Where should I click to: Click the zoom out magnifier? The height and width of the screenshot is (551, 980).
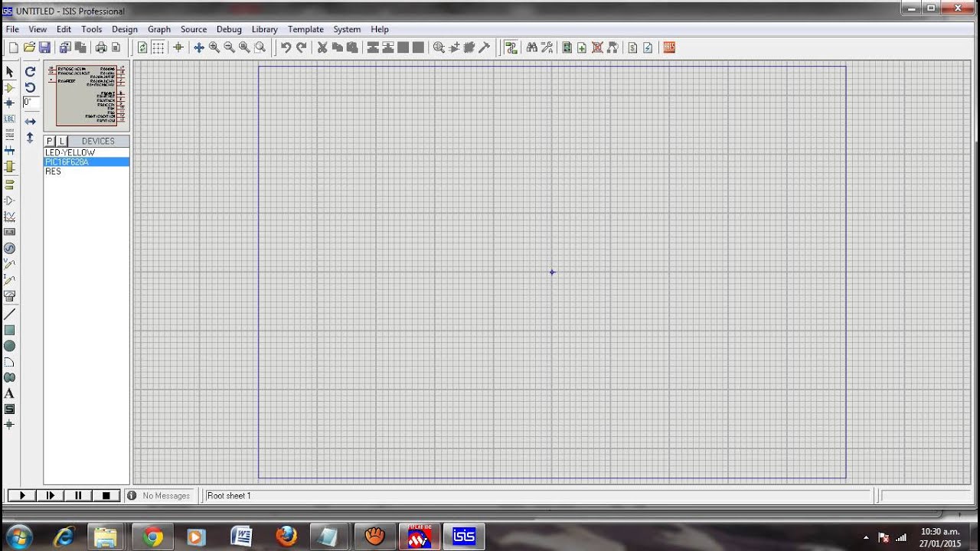[229, 47]
